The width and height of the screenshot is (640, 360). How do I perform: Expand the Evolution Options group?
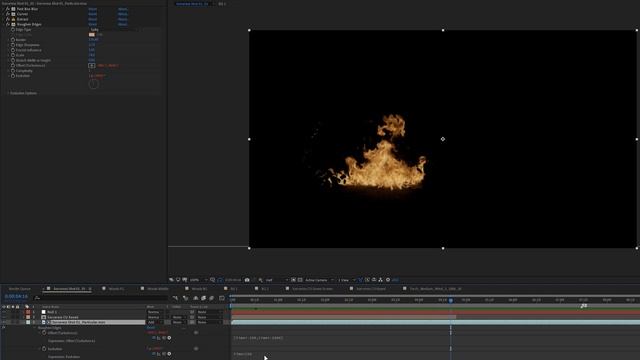point(8,93)
